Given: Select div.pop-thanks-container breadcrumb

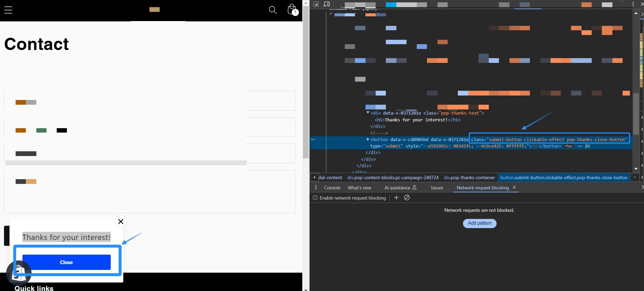Looking at the screenshot, I should click(469, 177).
